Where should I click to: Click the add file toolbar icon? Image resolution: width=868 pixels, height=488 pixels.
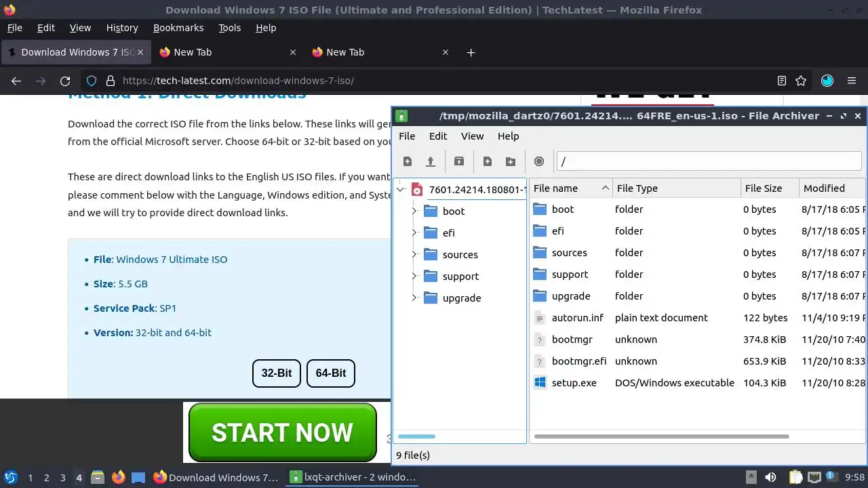[x=488, y=161]
